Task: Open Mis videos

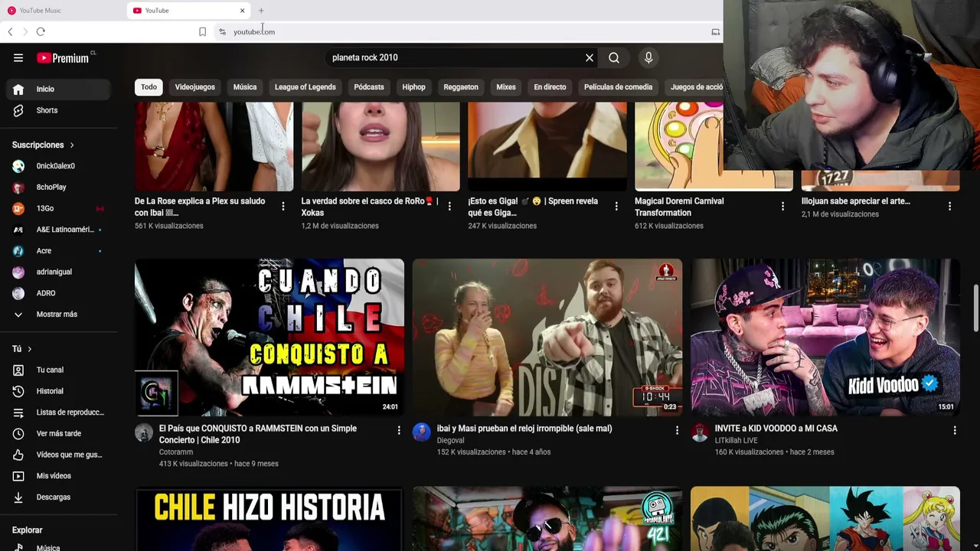Action: (58, 476)
